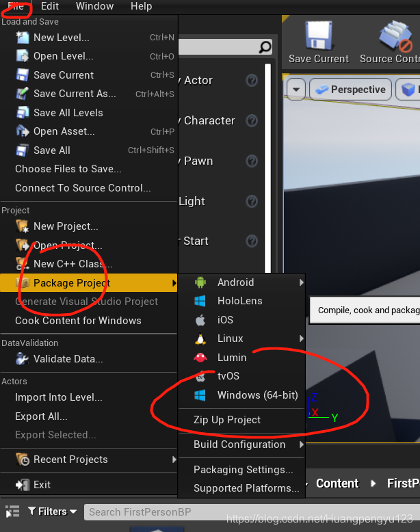Open the Window menu

(94, 6)
